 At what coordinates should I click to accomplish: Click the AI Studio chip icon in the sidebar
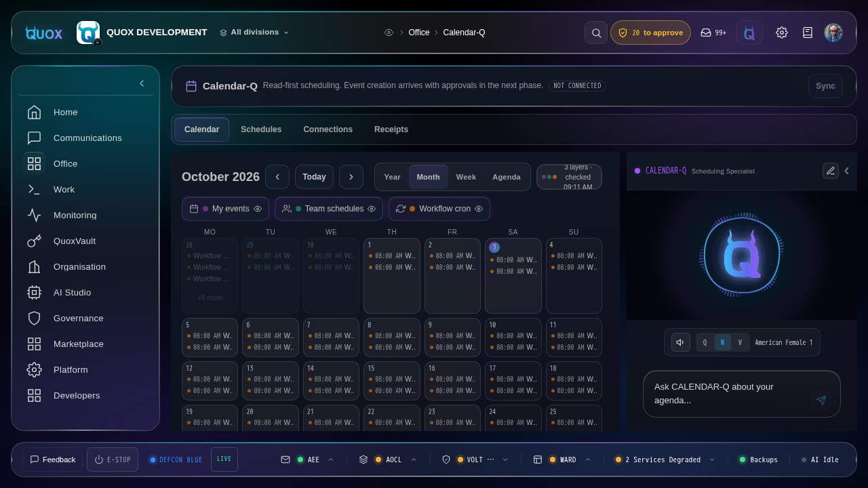[34, 293]
